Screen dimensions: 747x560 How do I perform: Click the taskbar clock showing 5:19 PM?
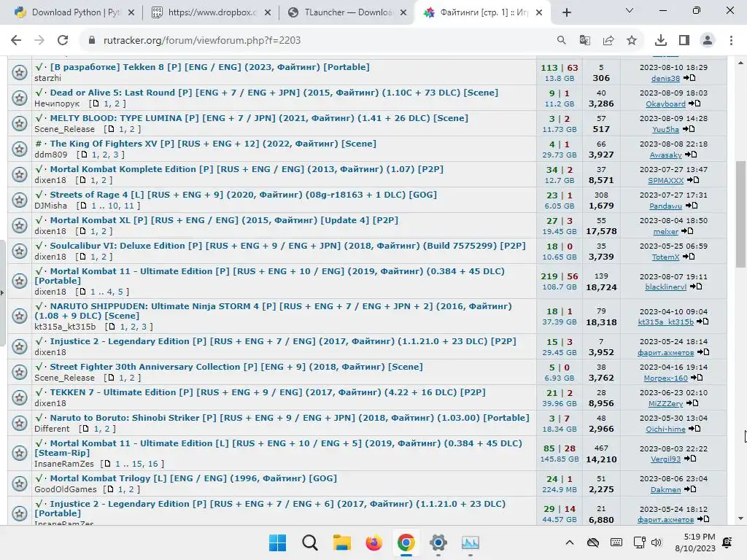click(x=695, y=542)
